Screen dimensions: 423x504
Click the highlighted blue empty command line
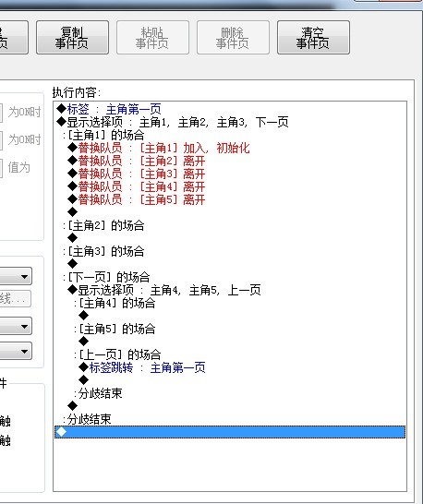(230, 432)
